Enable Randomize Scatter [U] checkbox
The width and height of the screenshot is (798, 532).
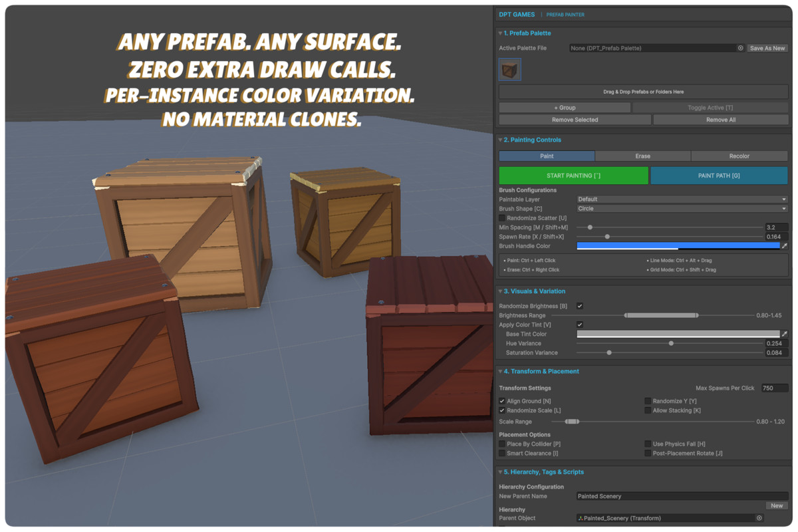pyautogui.click(x=502, y=218)
